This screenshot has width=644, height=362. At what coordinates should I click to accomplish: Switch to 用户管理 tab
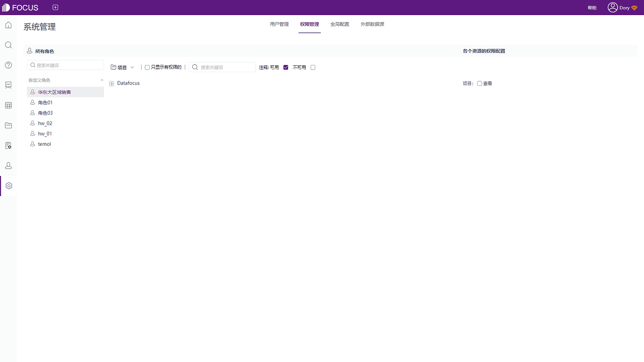(x=279, y=24)
